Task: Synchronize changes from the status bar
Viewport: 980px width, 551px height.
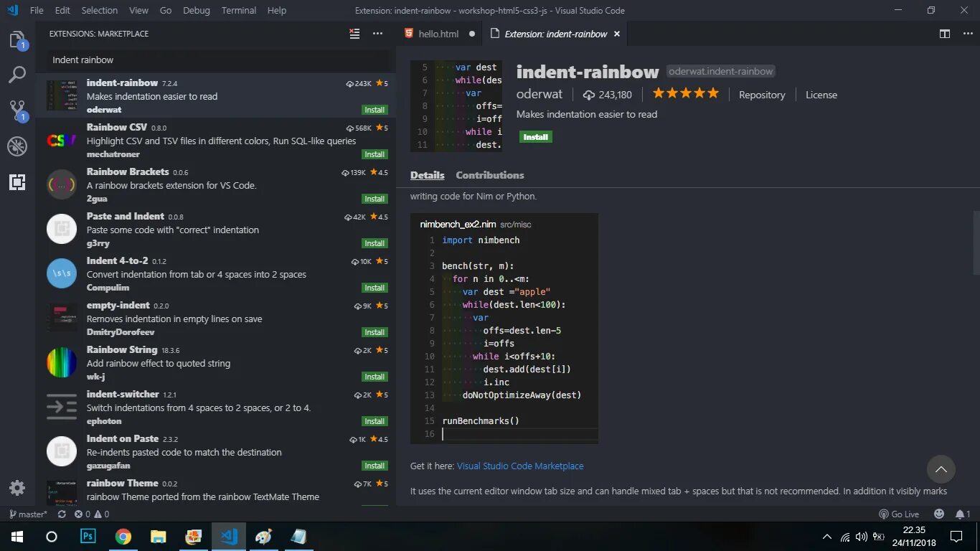Action: [62, 514]
